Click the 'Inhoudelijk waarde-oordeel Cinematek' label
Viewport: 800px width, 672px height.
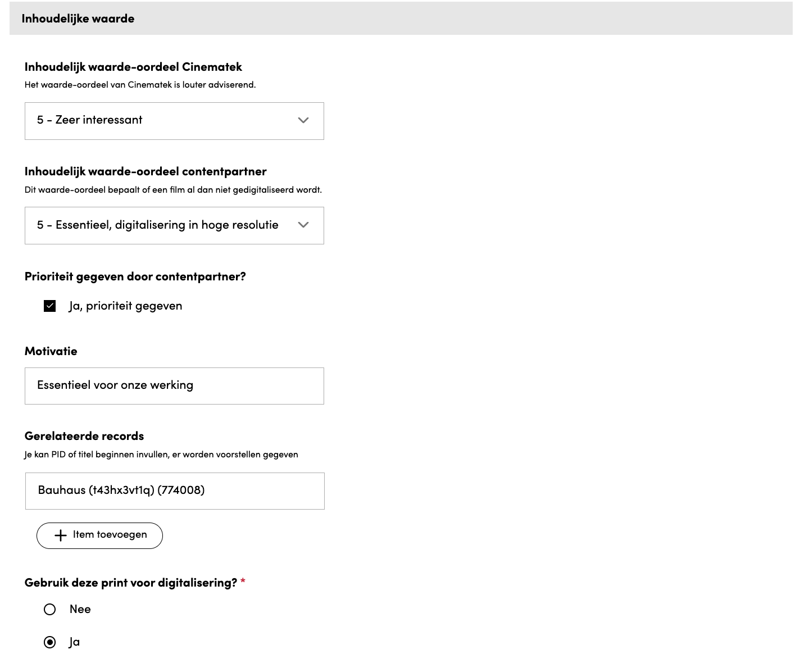pyautogui.click(x=133, y=67)
